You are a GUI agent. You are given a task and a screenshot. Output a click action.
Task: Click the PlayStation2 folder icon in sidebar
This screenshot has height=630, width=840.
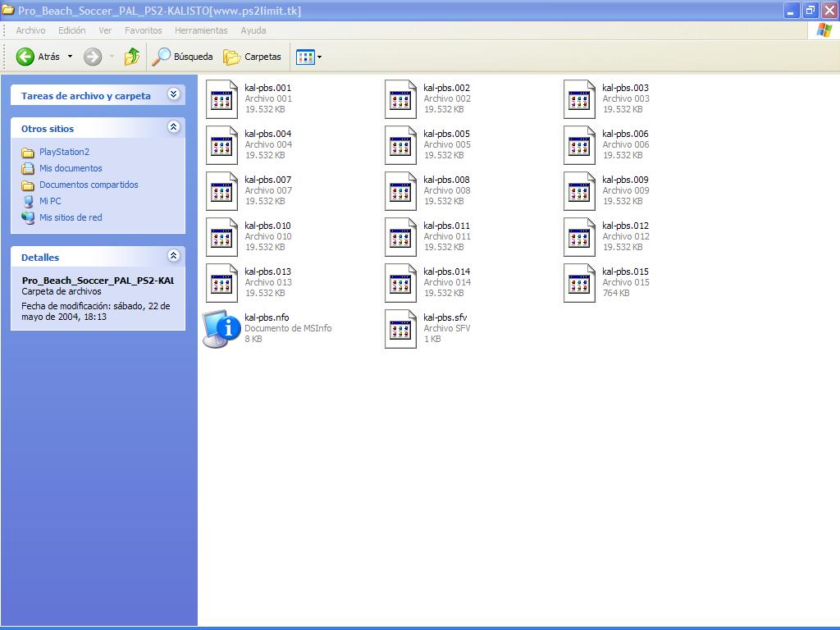[x=28, y=153]
